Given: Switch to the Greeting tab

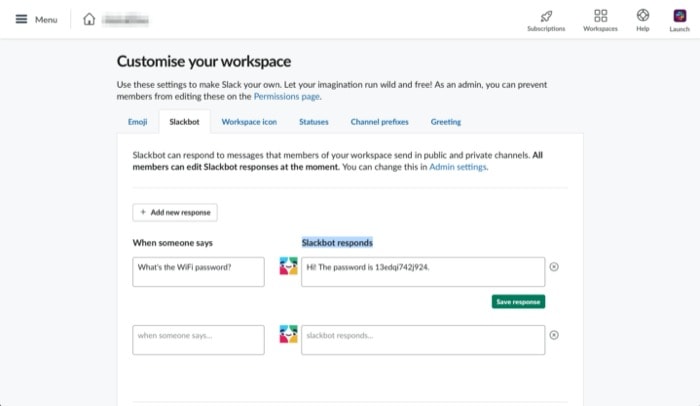Looking at the screenshot, I should point(446,122).
